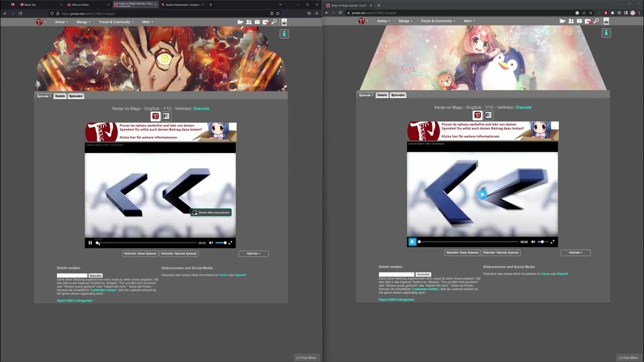
Task: Select the Proxer stream icon in the left window
Action: 155,116
